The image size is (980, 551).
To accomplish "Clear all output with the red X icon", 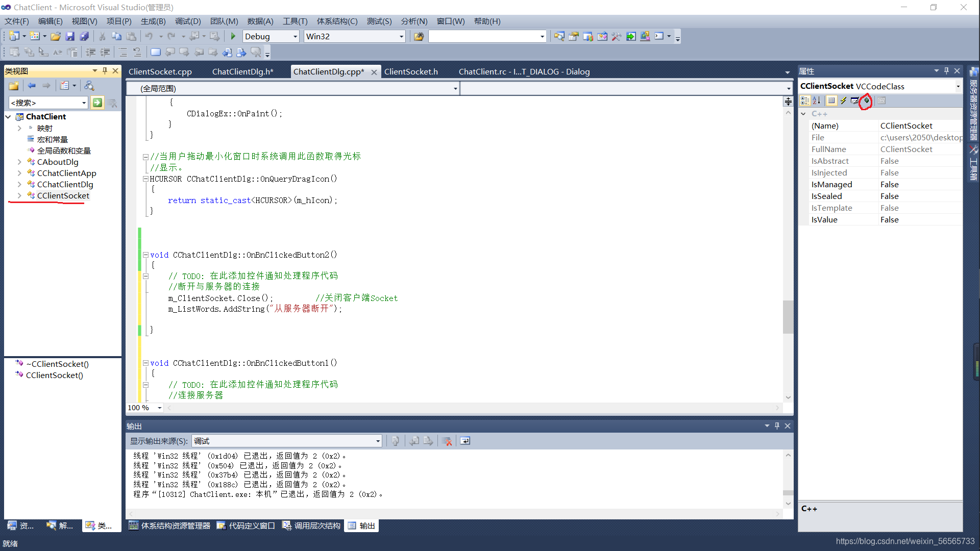I will (447, 441).
